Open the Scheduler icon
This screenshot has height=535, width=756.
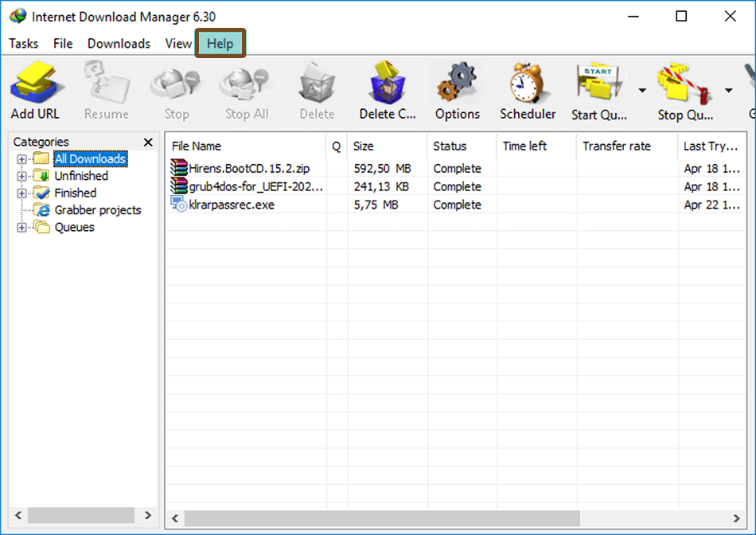pos(527,88)
